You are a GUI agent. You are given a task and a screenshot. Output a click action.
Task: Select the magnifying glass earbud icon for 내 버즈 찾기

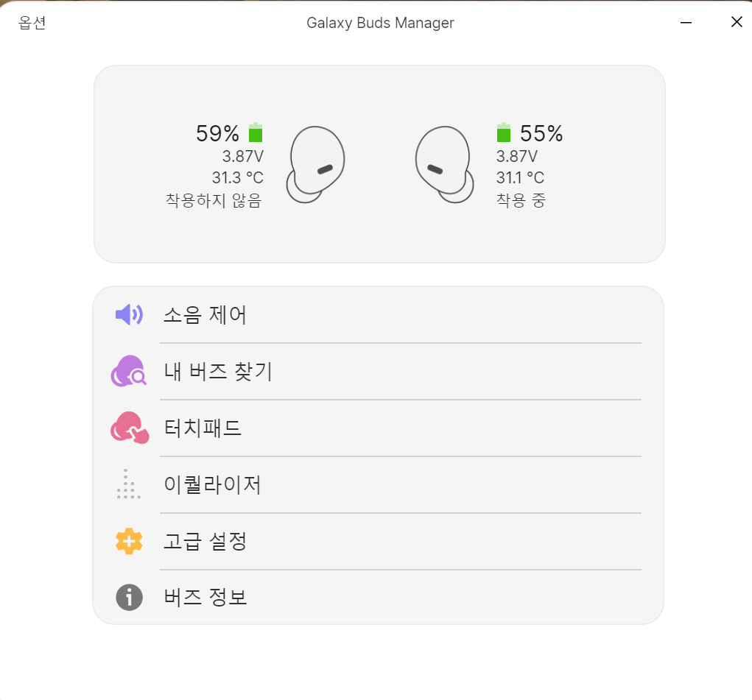coord(129,371)
